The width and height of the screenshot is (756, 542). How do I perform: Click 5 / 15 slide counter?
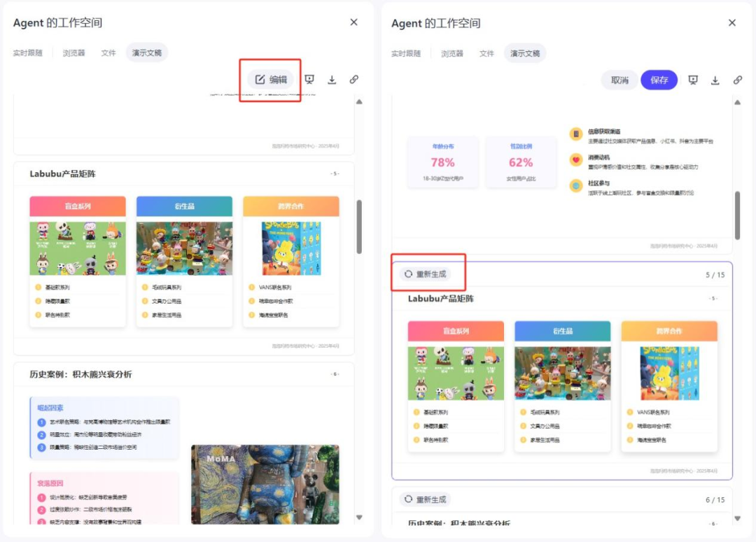click(x=715, y=275)
